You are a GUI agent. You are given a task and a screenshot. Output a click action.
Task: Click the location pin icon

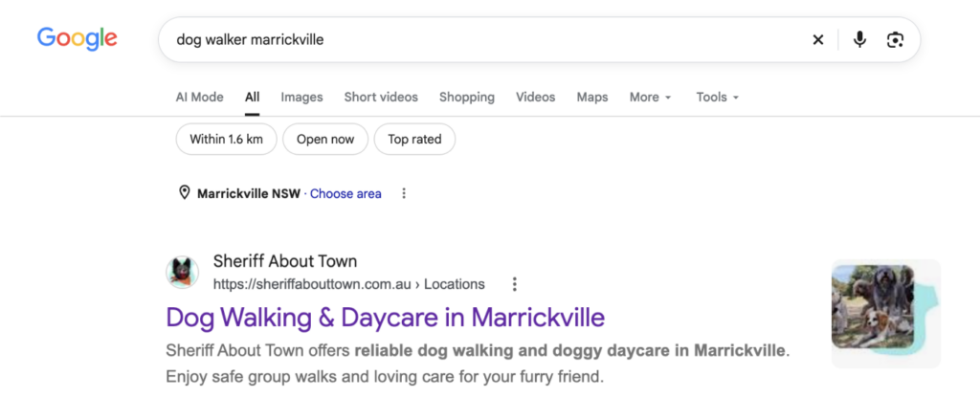(185, 192)
